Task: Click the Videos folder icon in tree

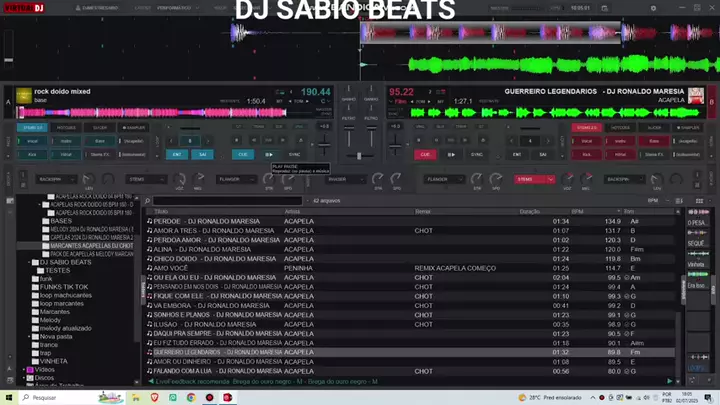Action: pyautogui.click(x=29, y=370)
